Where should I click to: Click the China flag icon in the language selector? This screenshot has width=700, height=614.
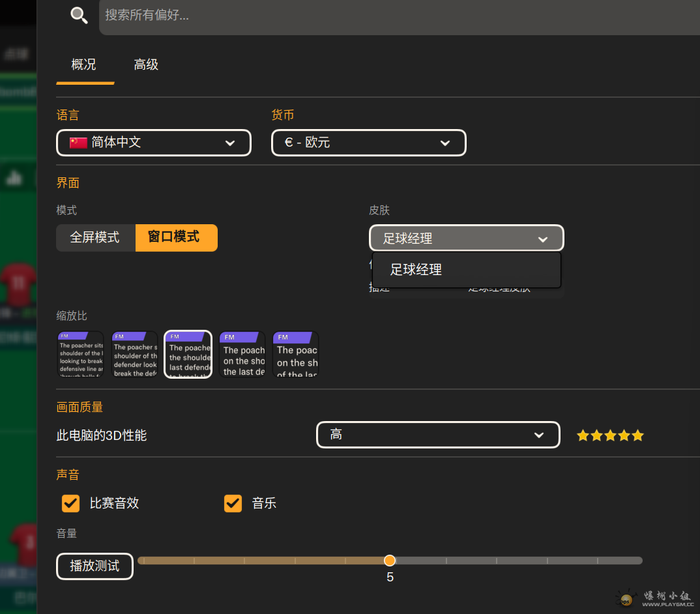[x=77, y=142]
